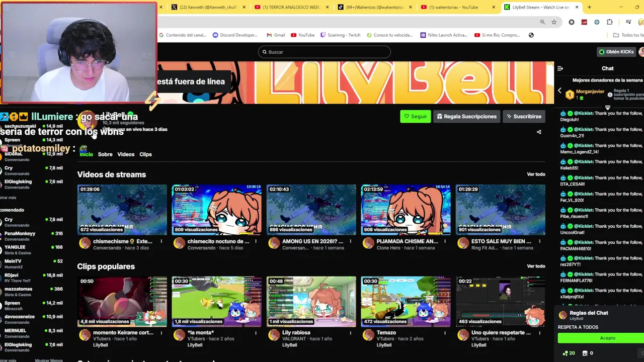644x362 pixels.
Task: Open options menu for momento Keirame clip
Action: (x=161, y=333)
